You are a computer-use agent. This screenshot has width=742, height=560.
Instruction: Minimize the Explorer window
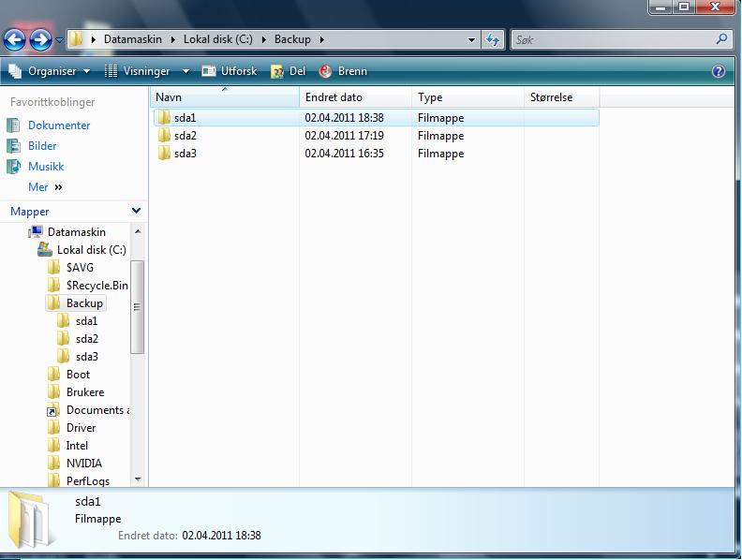click(660, 7)
